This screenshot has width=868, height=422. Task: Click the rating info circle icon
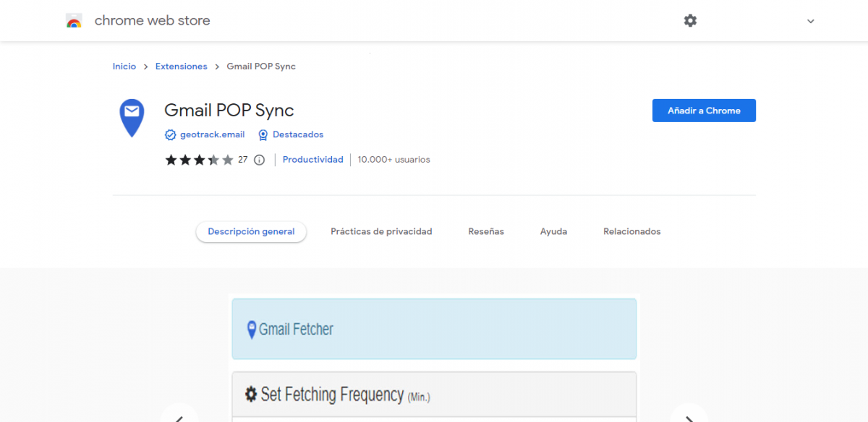click(260, 160)
